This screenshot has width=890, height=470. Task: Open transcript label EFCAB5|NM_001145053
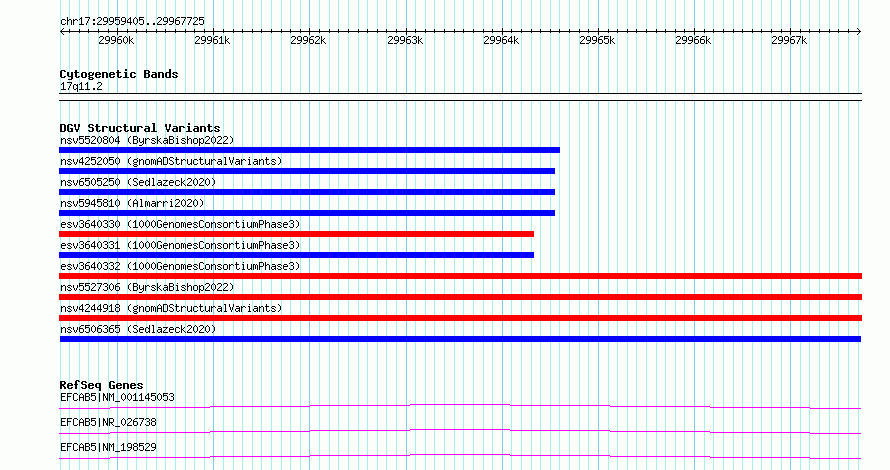[117, 397]
